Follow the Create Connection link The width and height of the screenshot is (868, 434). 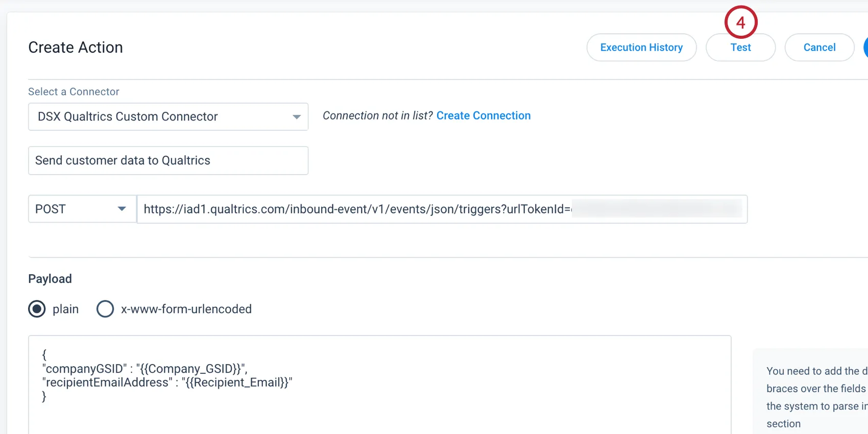point(483,116)
